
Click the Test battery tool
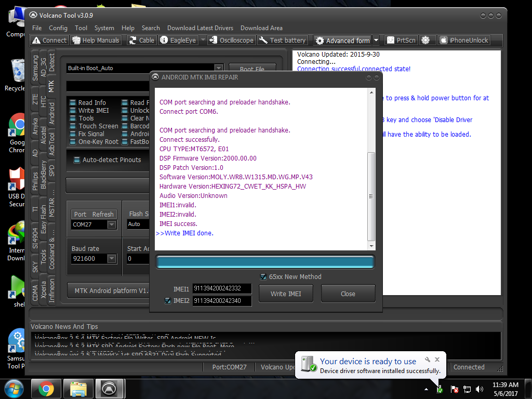pos(283,41)
